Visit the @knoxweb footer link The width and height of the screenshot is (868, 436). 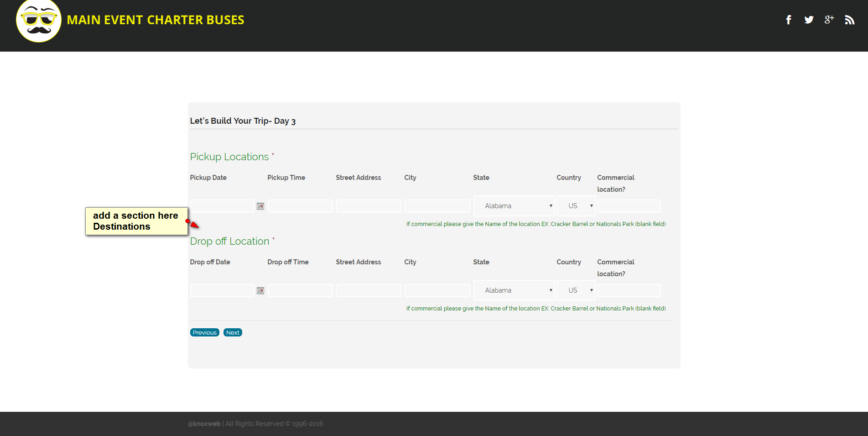[x=204, y=424]
